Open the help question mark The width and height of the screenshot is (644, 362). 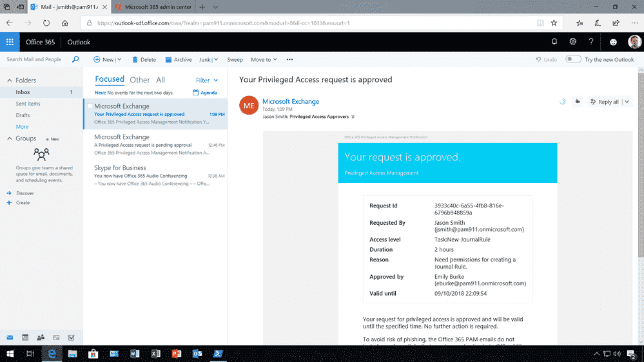coord(591,41)
